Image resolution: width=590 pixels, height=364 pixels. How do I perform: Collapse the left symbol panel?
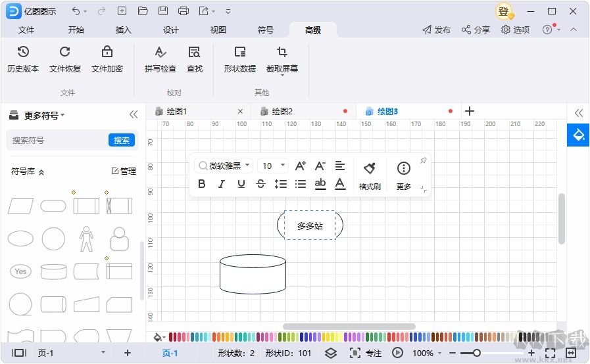134,114
